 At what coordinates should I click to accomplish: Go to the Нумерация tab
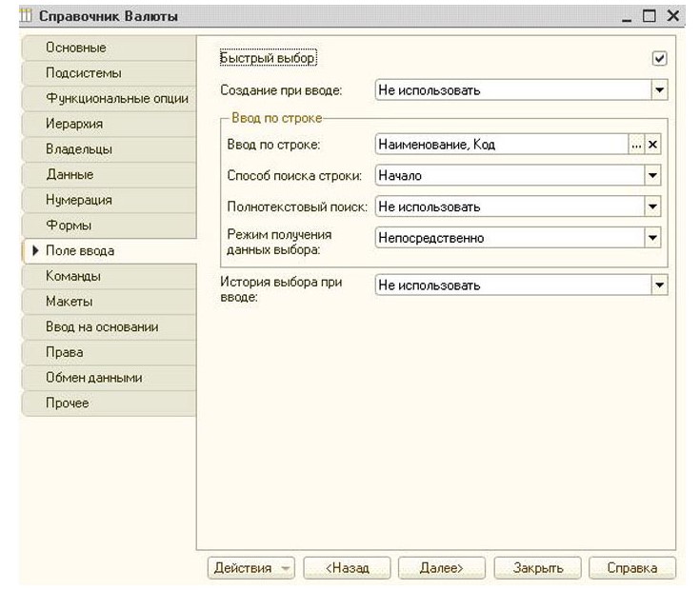(79, 200)
